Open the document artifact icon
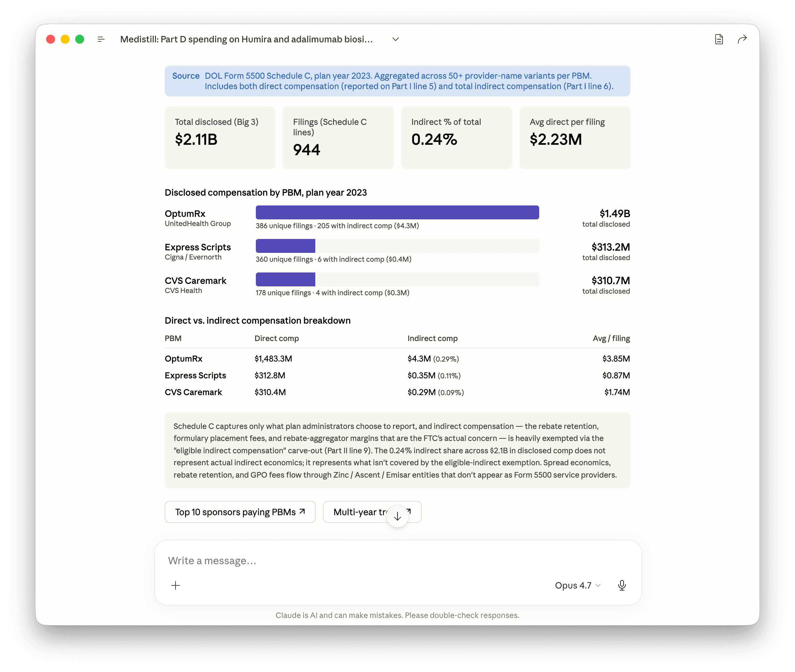The image size is (795, 672). (x=719, y=39)
